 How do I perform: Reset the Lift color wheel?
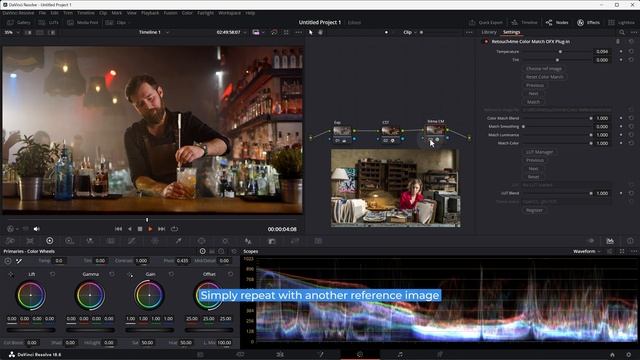[x=53, y=274]
